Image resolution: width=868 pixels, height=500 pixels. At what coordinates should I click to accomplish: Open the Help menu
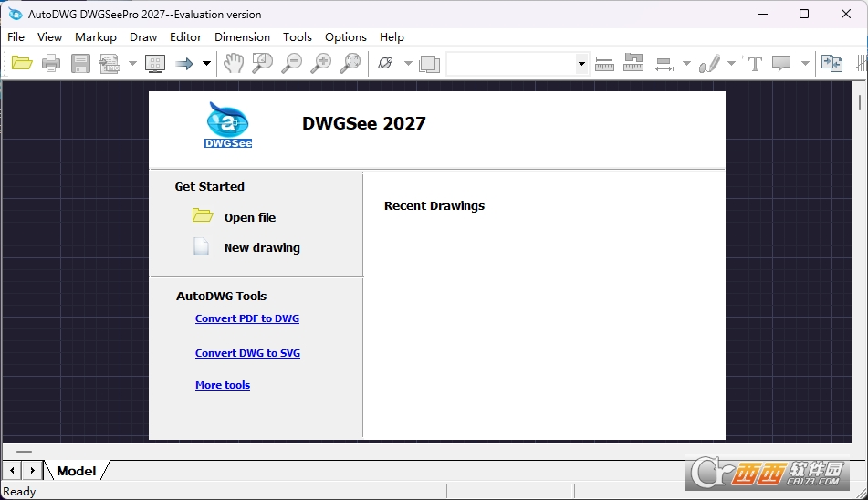(392, 37)
